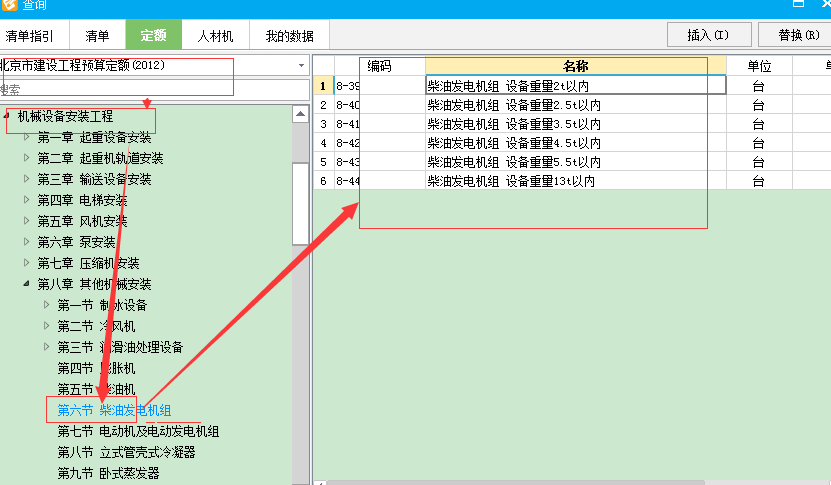The image size is (831, 485).
Task: Click code cell 8-44
Action: (x=379, y=181)
